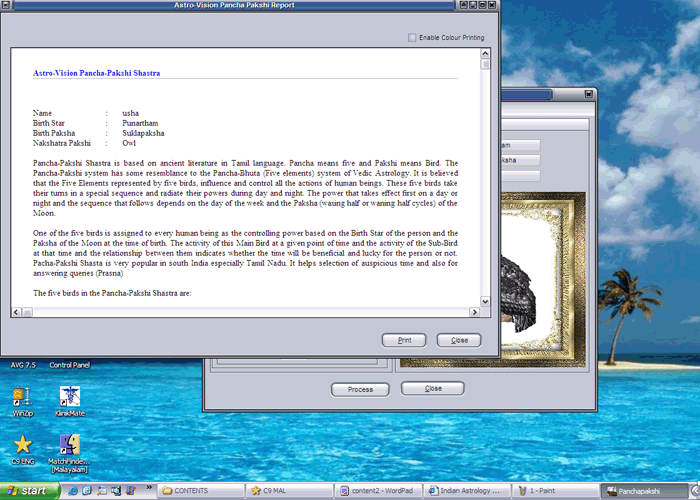Open the WinZip desktop icon

click(x=22, y=402)
